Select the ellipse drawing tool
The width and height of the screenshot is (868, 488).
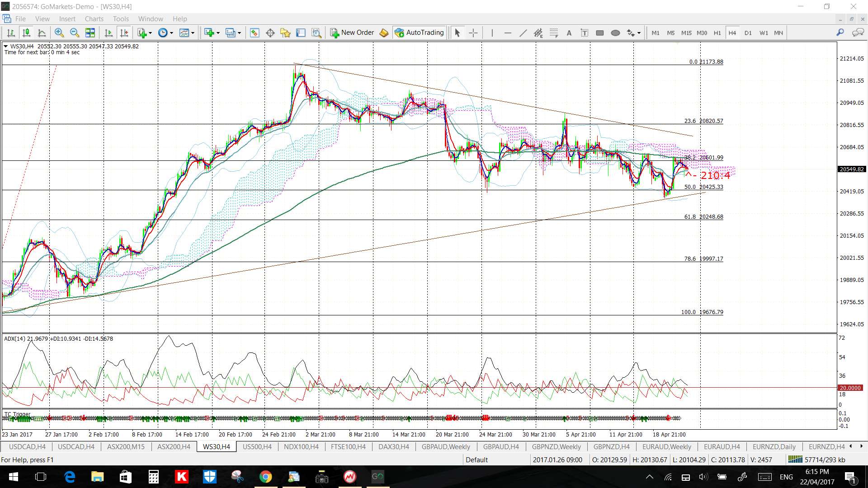(x=615, y=33)
